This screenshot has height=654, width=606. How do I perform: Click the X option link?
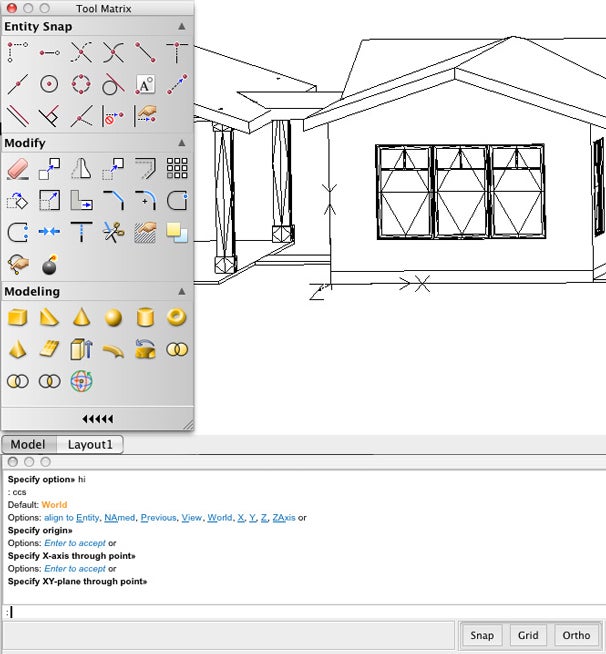(x=241, y=518)
